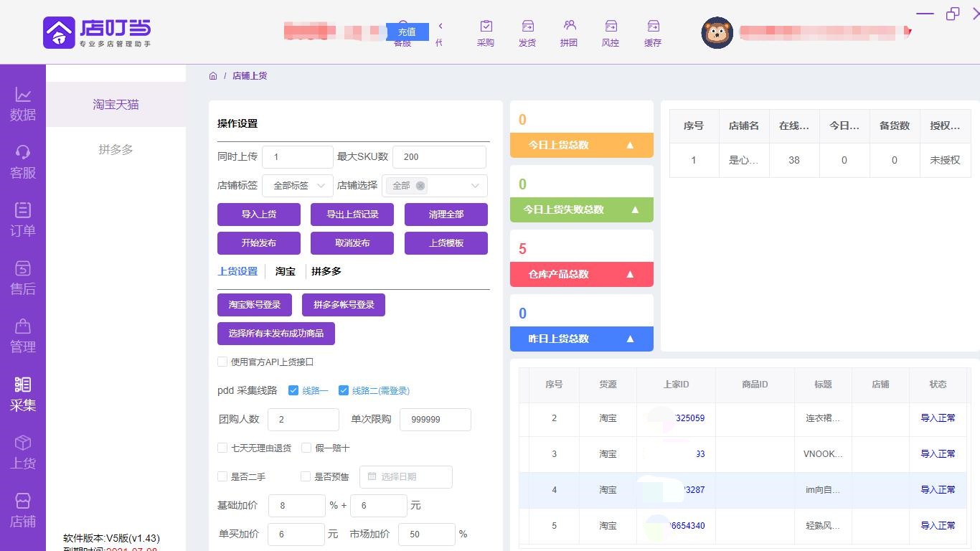Select the 淘宝 tab under 操作设置
This screenshot has width=980, height=551.
point(284,271)
